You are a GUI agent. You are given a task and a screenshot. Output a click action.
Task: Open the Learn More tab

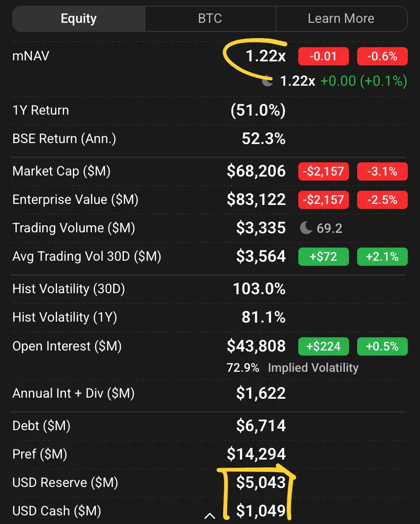pyautogui.click(x=341, y=19)
